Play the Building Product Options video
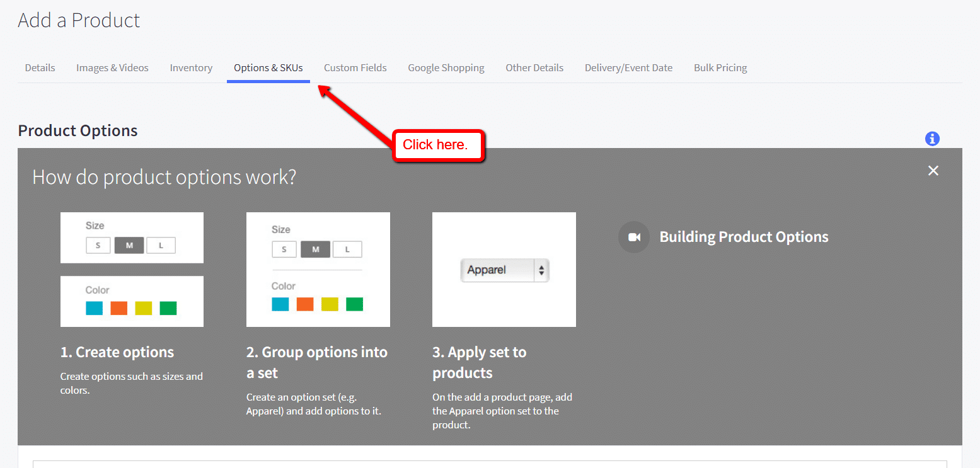Image resolution: width=980 pixels, height=468 pixels. click(633, 237)
